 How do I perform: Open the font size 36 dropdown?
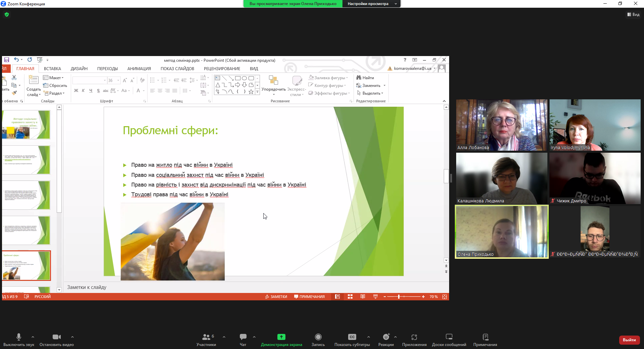pyautogui.click(x=118, y=81)
